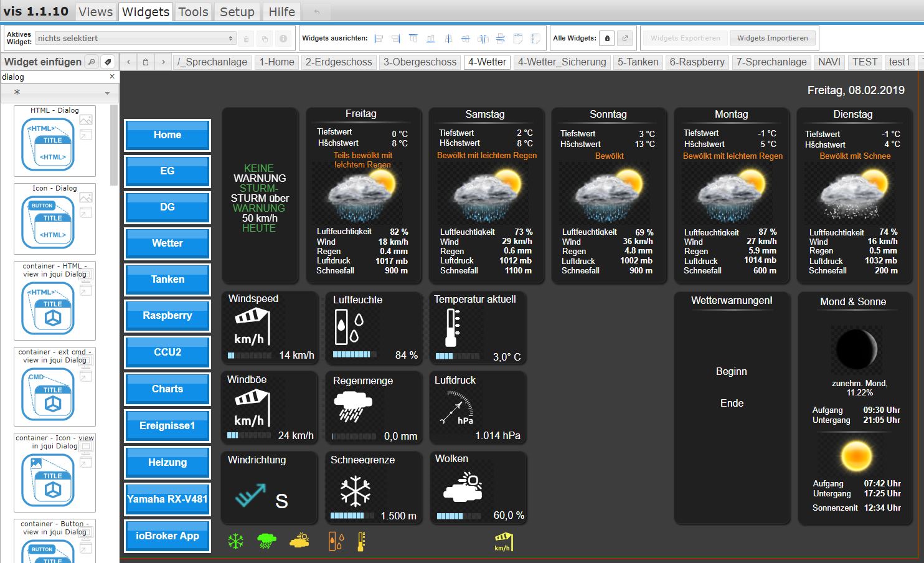
Task: Expand the widget set filter dropdown
Action: click(x=59, y=92)
